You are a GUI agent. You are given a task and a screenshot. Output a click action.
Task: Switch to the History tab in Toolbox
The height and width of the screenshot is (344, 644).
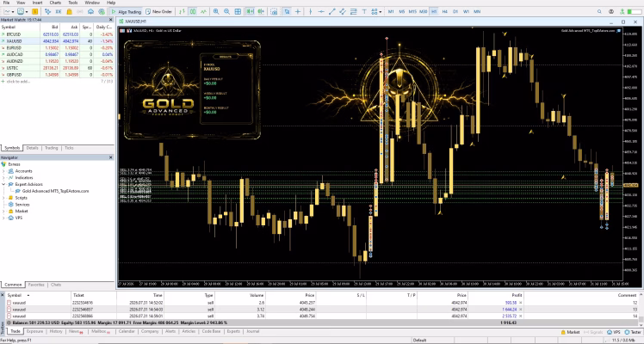tap(56, 331)
